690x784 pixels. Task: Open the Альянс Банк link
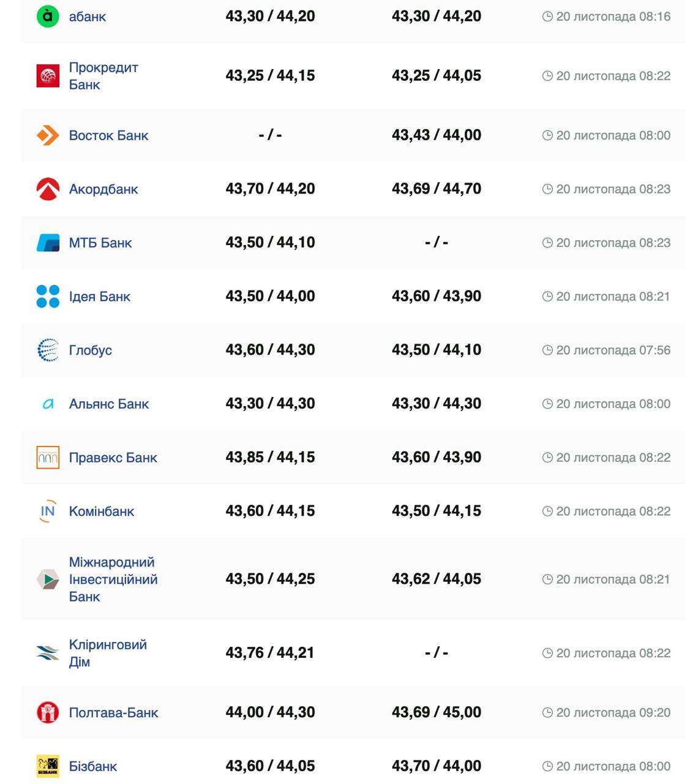coord(108,404)
